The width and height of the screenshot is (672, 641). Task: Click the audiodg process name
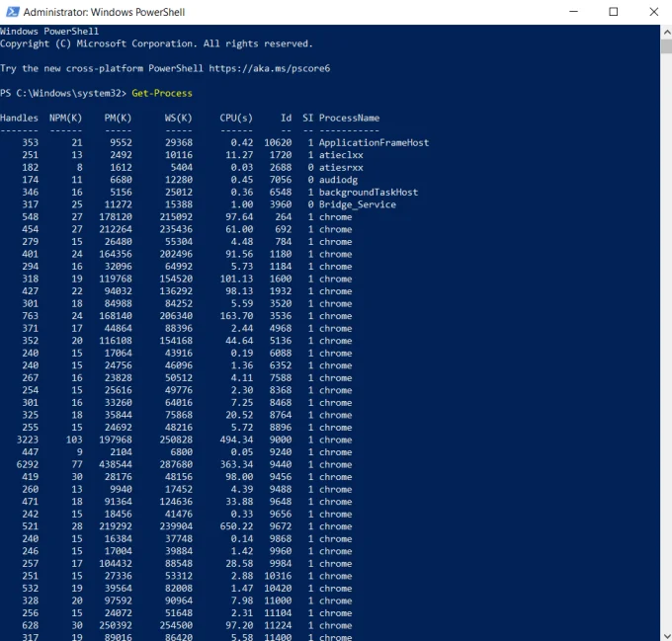coord(338,180)
